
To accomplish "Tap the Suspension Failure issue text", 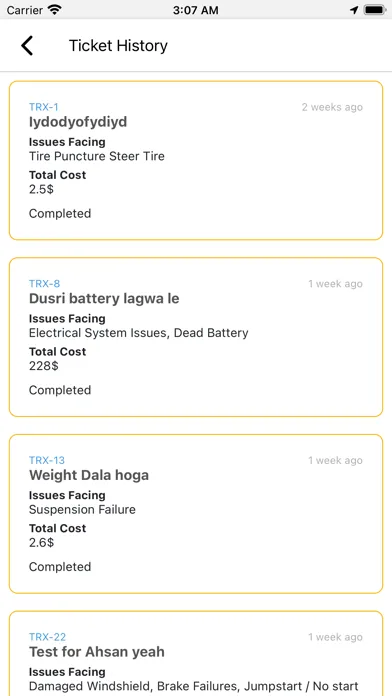I will click(x=82, y=510).
